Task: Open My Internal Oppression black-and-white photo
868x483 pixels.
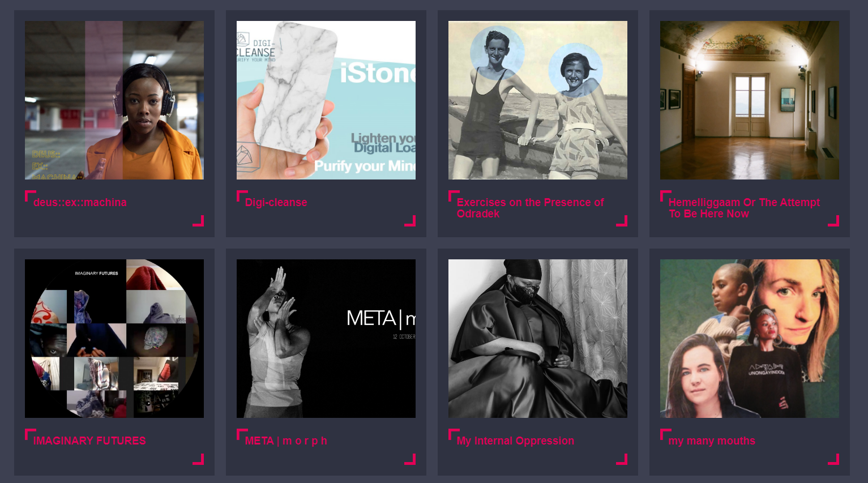Action: (538, 339)
